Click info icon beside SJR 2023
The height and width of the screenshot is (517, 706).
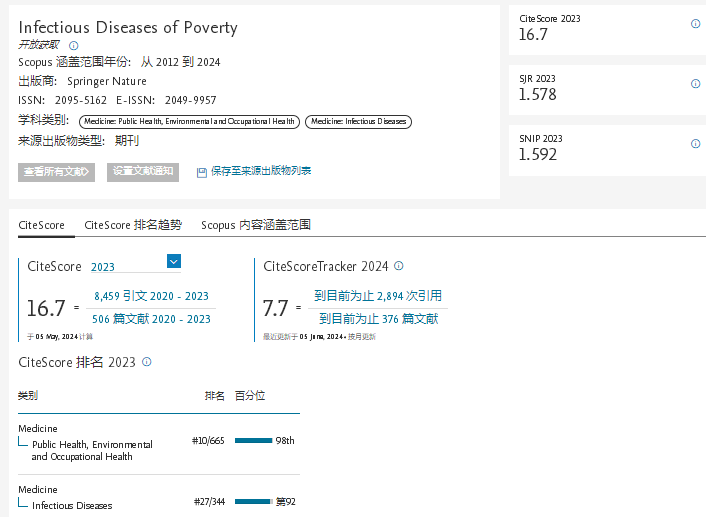click(695, 84)
